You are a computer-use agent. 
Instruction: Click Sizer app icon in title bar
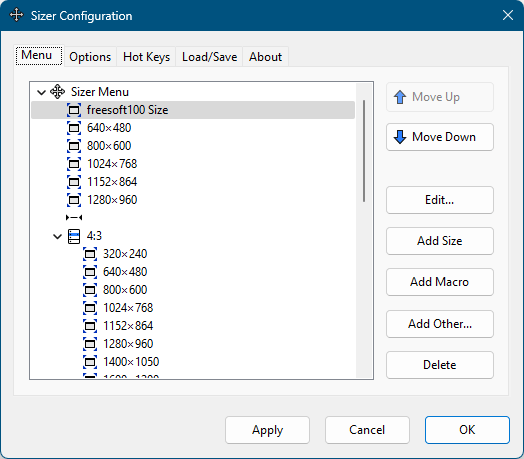click(16, 15)
